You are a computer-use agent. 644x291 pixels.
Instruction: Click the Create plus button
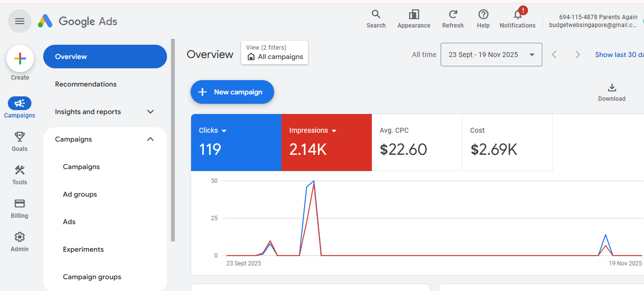coord(20,59)
